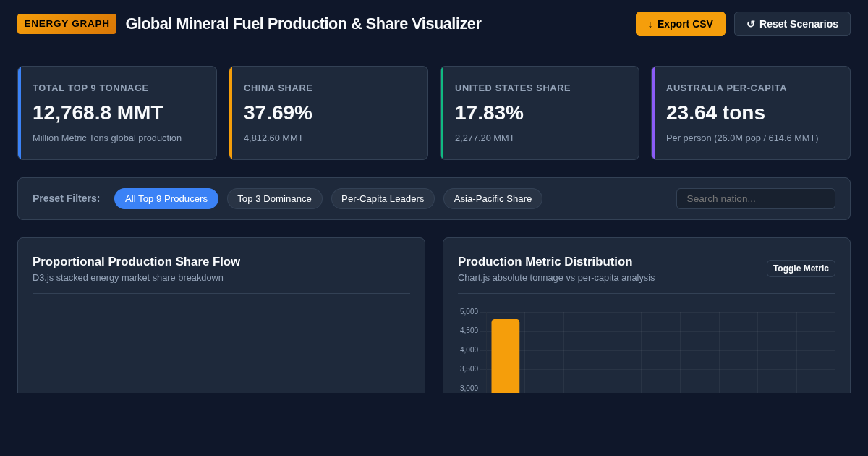Click the 12,768.8 MMT value

click(98, 113)
